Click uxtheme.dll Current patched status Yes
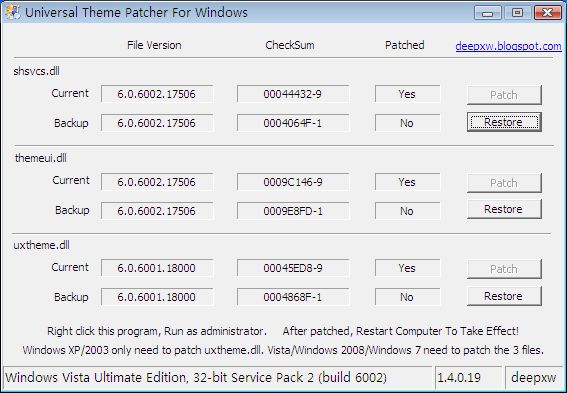567x393 pixels. coord(408,268)
